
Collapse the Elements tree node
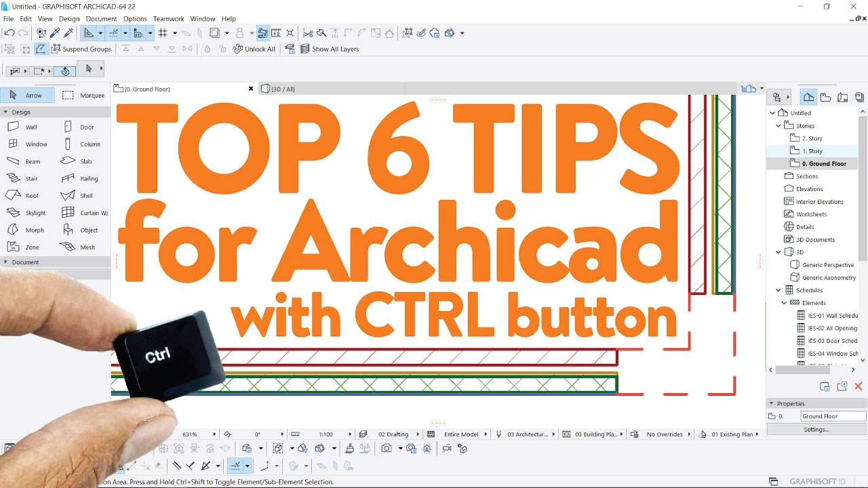(x=785, y=303)
